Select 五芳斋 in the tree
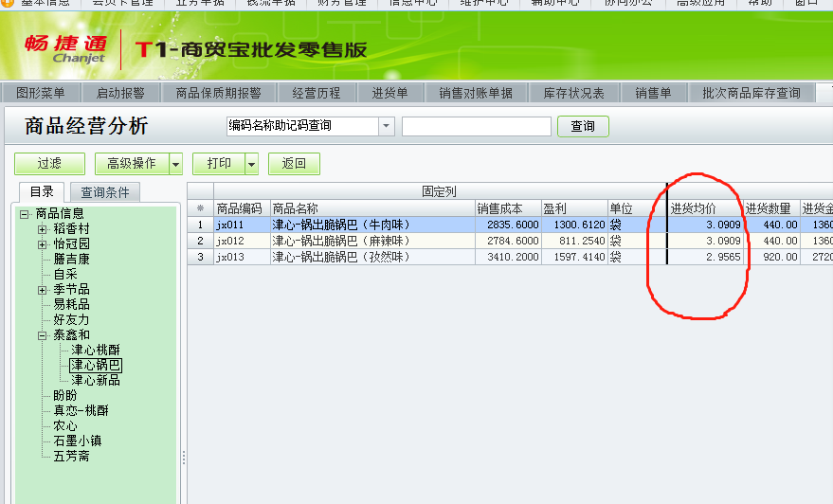Viewport: 833px width, 504px height. [x=71, y=457]
